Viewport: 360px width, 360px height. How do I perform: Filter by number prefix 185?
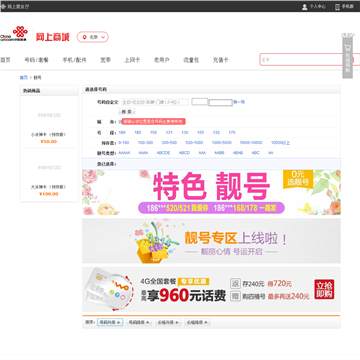point(138,133)
